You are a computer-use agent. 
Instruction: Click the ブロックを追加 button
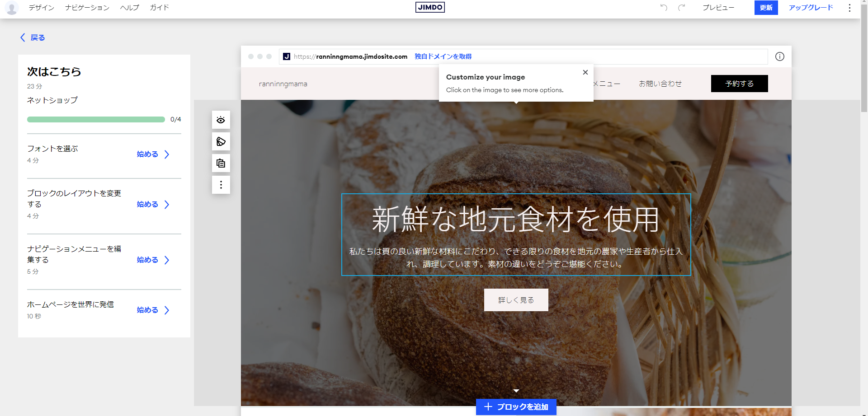(x=516, y=407)
